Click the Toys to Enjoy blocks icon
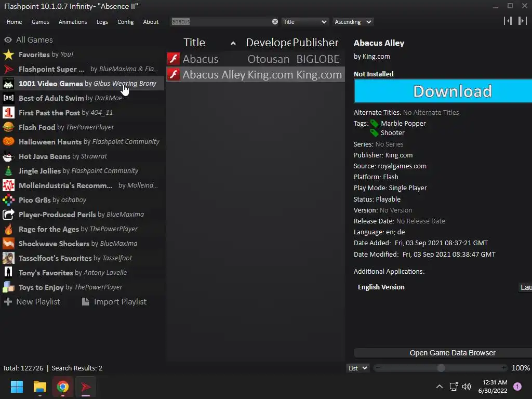This screenshot has height=399, width=532. pyautogui.click(x=8, y=287)
